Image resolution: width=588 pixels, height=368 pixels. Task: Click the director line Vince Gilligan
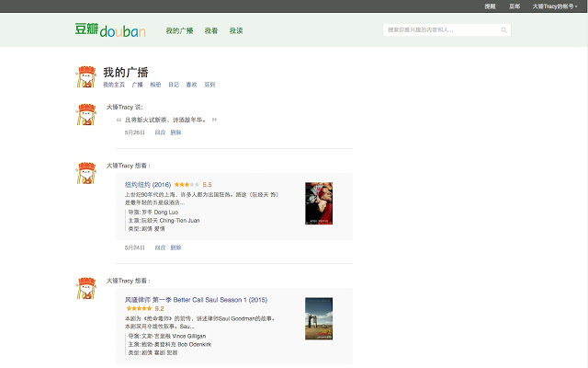point(167,336)
